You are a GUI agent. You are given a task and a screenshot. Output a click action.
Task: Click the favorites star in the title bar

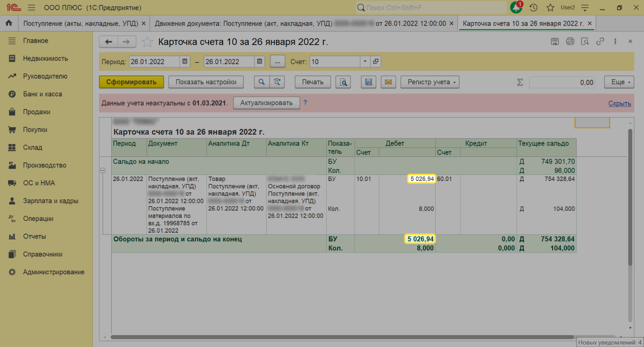coord(550,8)
